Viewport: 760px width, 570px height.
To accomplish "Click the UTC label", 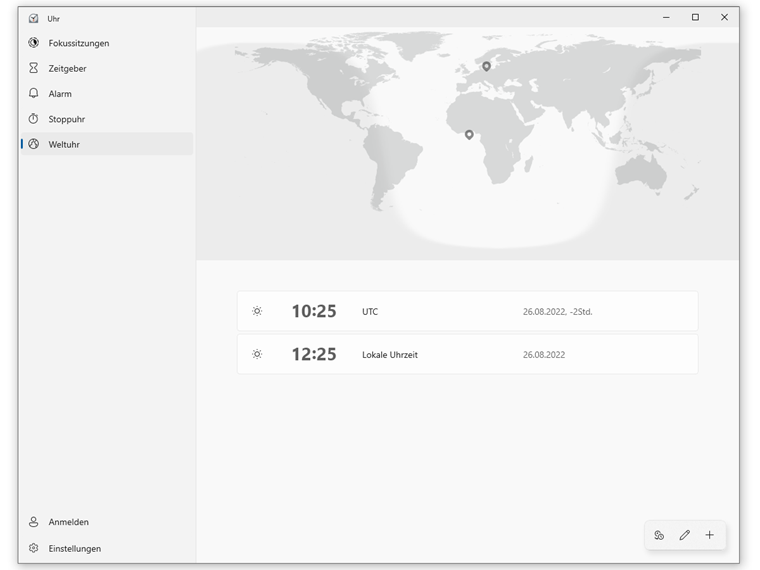I will pos(370,312).
